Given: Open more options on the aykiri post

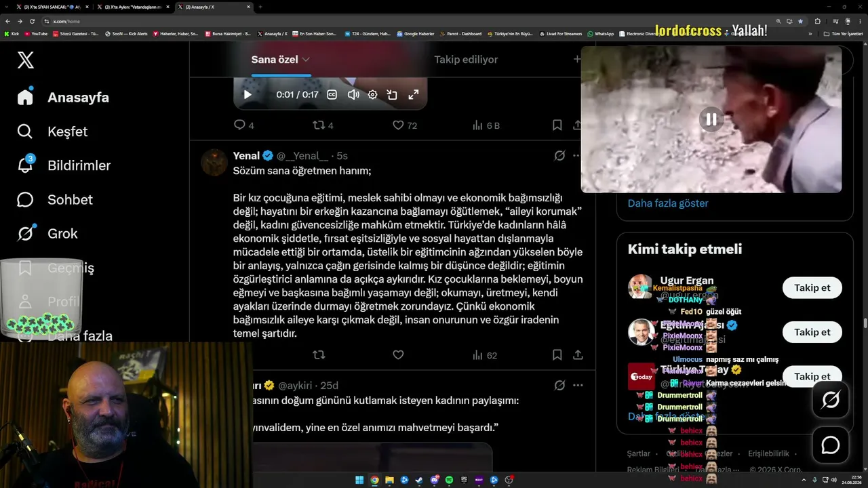Looking at the screenshot, I should [x=577, y=385].
